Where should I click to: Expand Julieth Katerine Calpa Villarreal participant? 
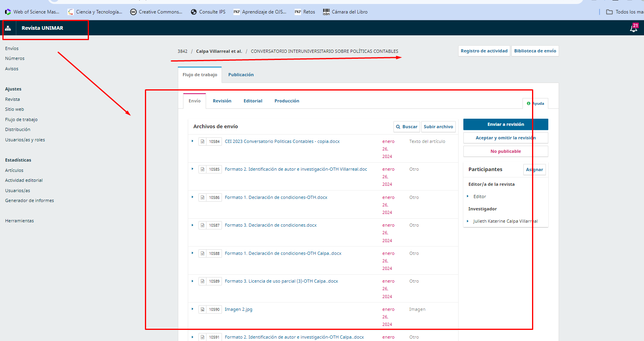point(468,221)
